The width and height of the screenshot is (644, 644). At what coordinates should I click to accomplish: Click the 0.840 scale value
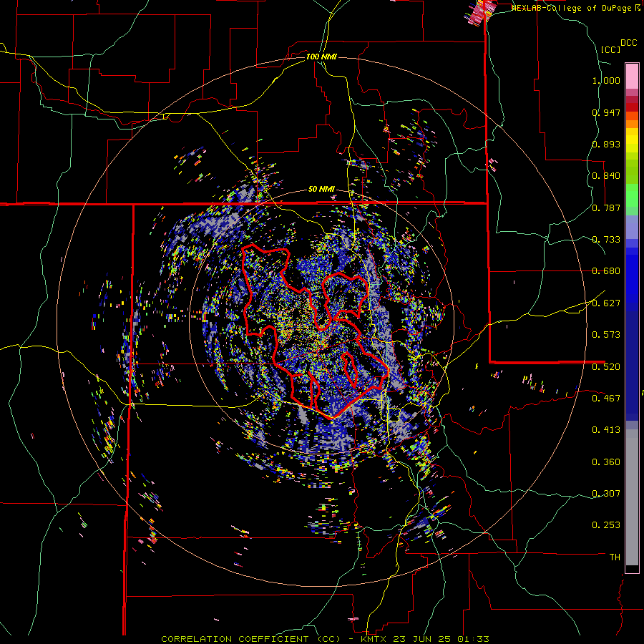click(606, 176)
